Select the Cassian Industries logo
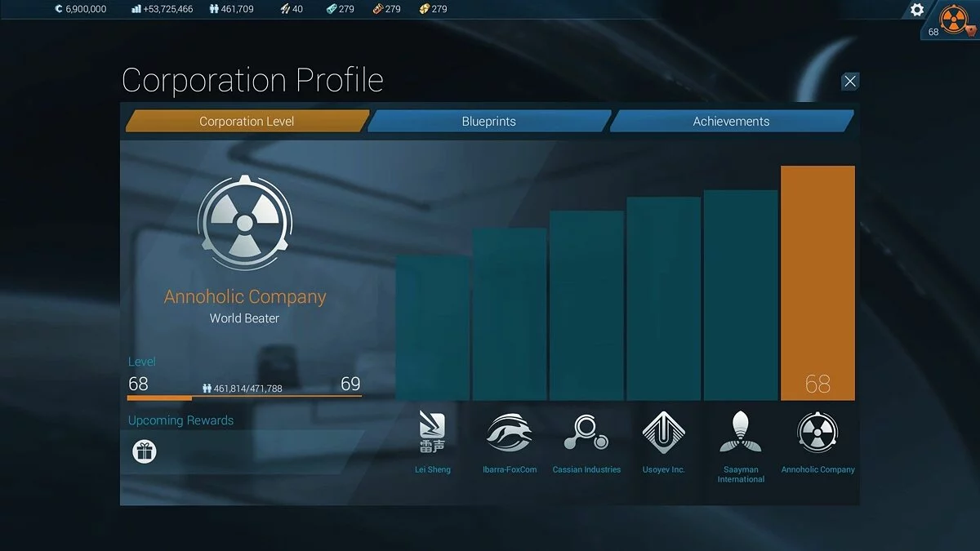 (x=586, y=433)
